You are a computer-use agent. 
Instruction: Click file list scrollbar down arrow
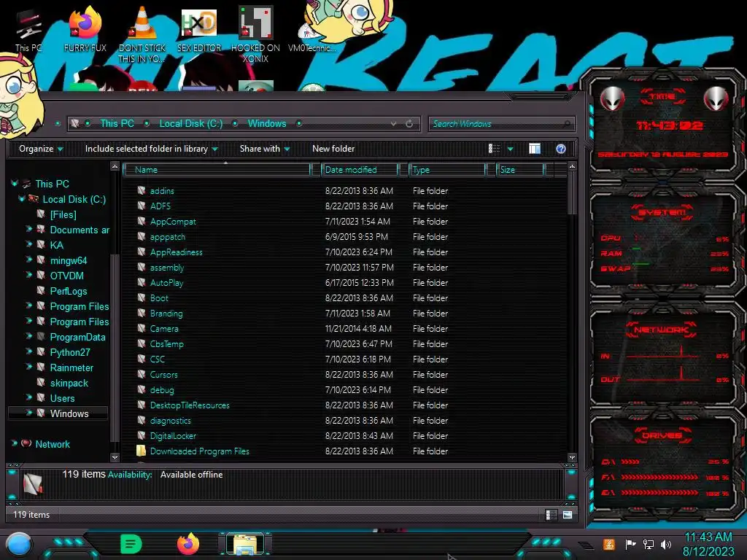pyautogui.click(x=572, y=457)
